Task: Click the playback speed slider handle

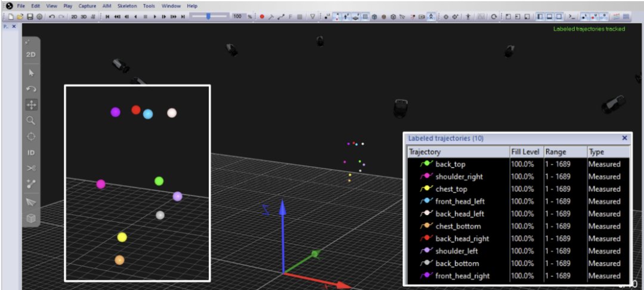Action: click(x=209, y=17)
